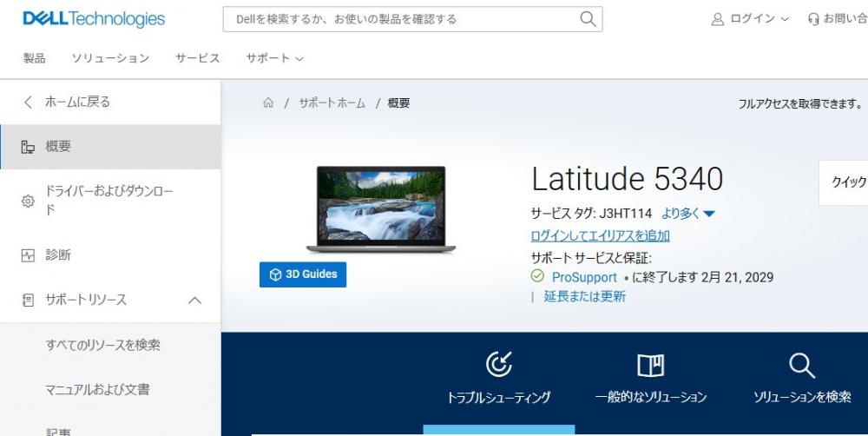Click the 診断 diagnostics pulse icon
Image resolution: width=868 pixels, height=436 pixels.
28,255
